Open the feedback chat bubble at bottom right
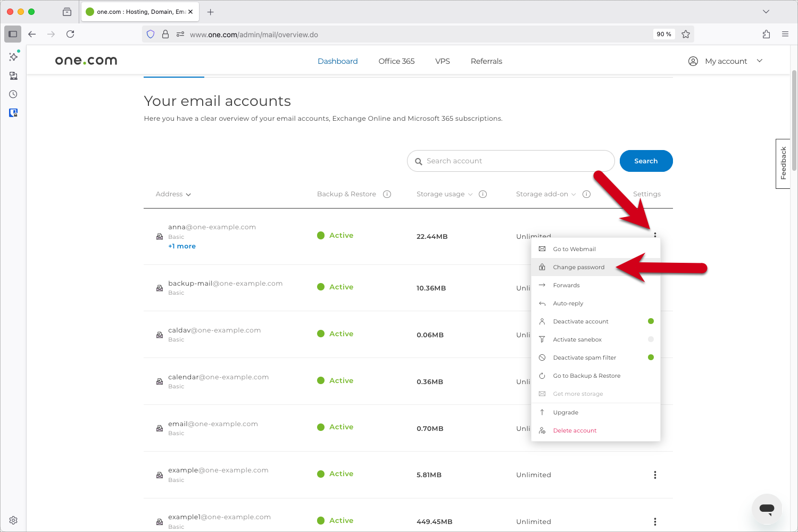The width and height of the screenshot is (798, 532). 767,509
